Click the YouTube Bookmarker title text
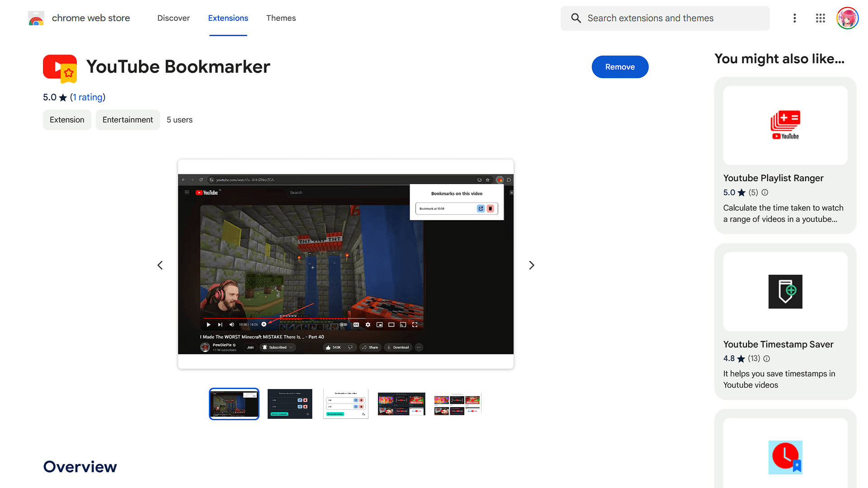This screenshot has height=488, width=868. tap(178, 67)
